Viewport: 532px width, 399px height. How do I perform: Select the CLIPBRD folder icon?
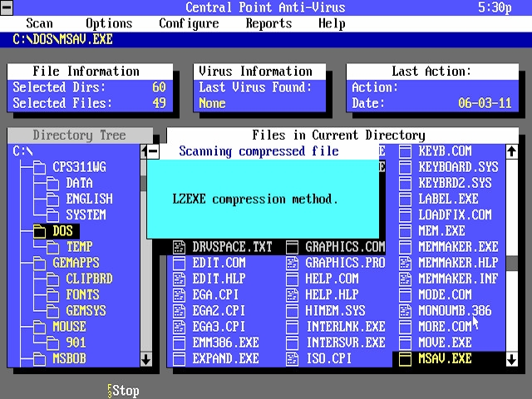pyautogui.click(x=53, y=279)
